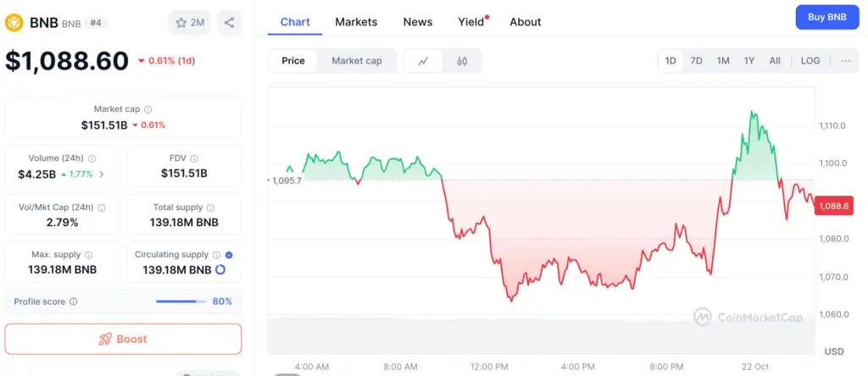Expand Volume (24h) details chevron
Image resolution: width=868 pixels, height=376 pixels.
click(x=102, y=174)
